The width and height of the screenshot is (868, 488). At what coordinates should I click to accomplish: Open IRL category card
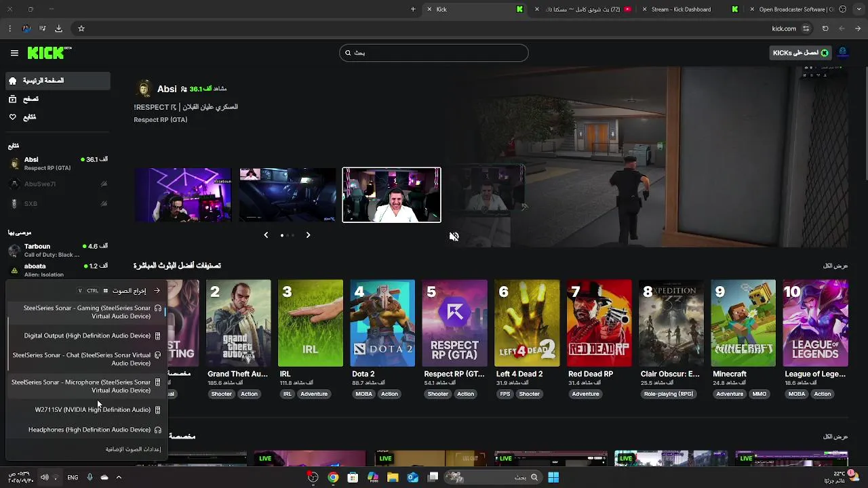[311, 323]
